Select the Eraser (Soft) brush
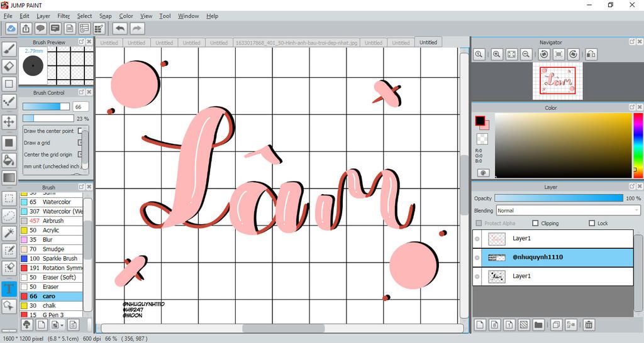 [52, 278]
